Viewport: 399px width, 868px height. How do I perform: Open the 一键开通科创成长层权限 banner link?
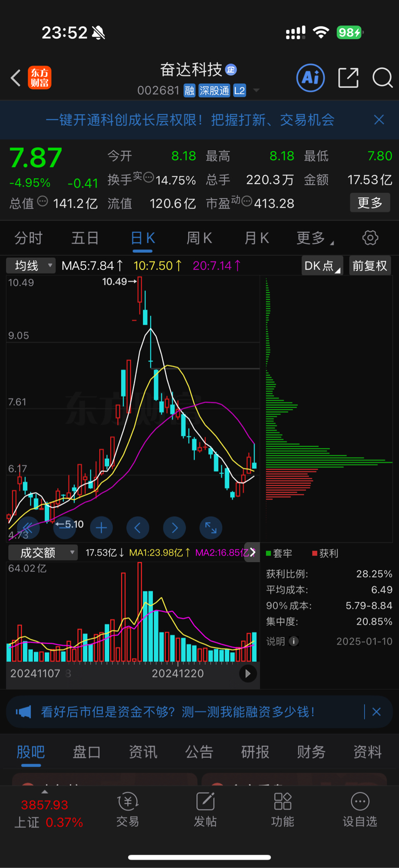click(x=190, y=120)
